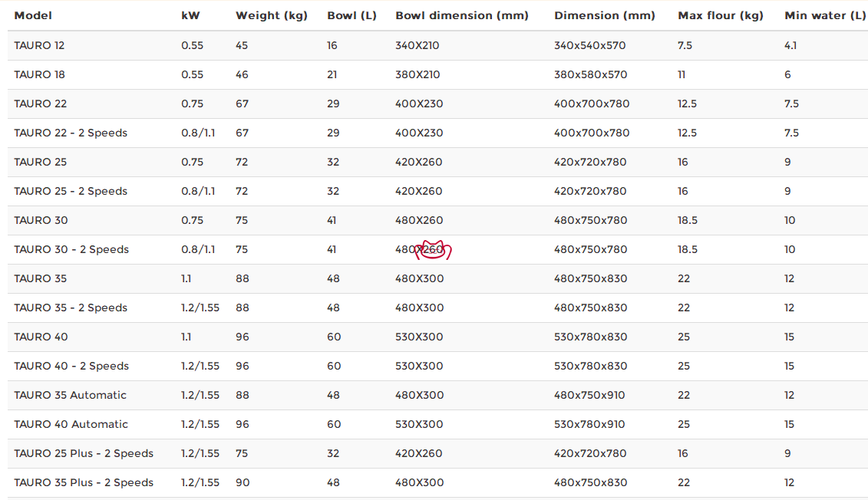Click dimension value 380x580x570
The image size is (868, 500).
coord(591,74)
